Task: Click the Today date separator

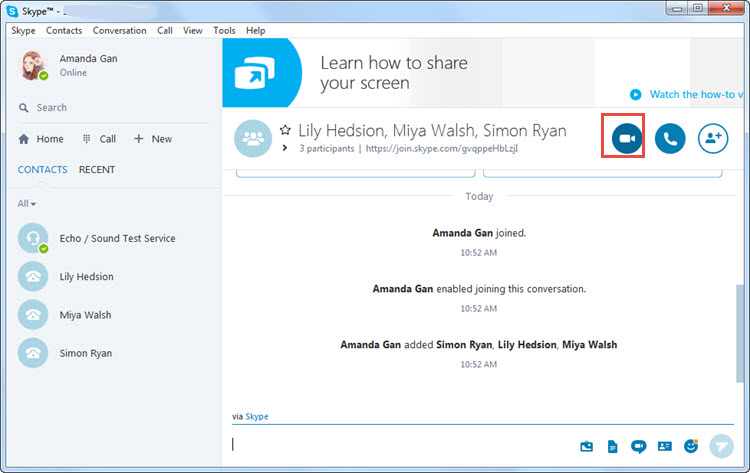Action: point(479,196)
